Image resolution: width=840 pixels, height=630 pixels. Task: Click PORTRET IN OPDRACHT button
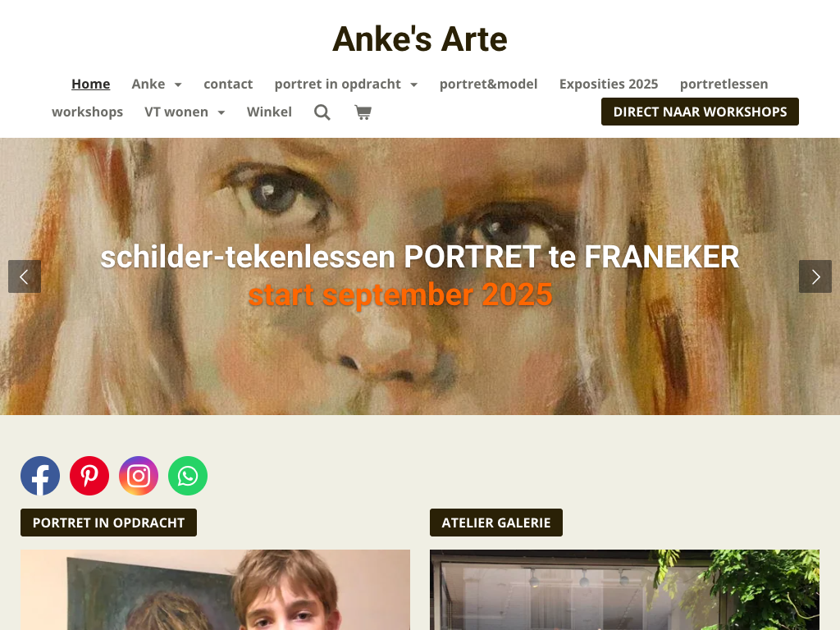point(109,523)
